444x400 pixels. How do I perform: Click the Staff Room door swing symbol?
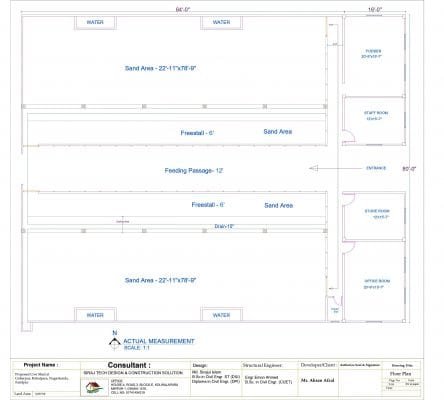[349, 137]
